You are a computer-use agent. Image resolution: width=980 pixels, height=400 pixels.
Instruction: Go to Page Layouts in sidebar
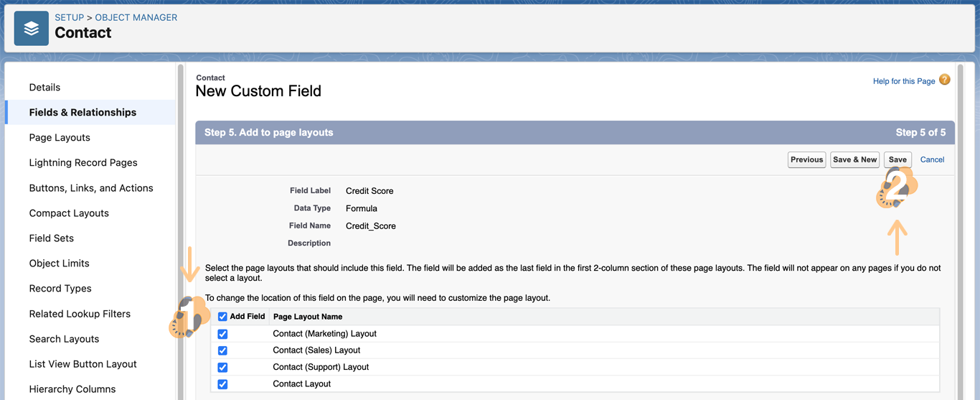point(60,138)
